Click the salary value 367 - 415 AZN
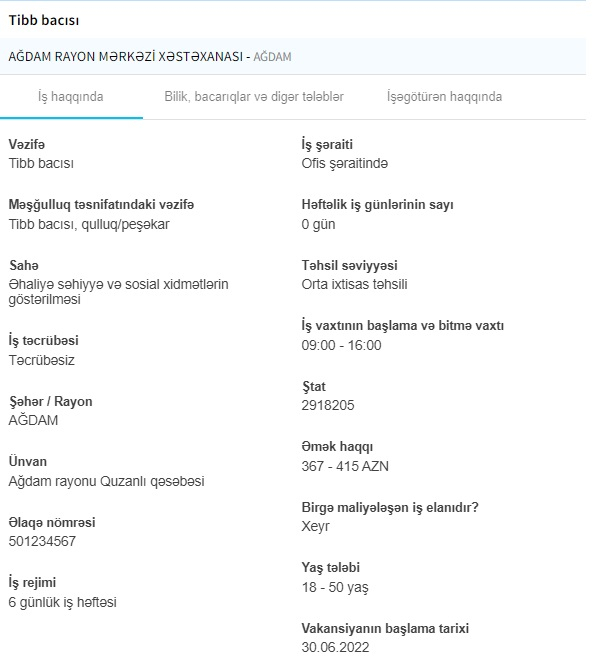The image size is (593, 672). (345, 466)
